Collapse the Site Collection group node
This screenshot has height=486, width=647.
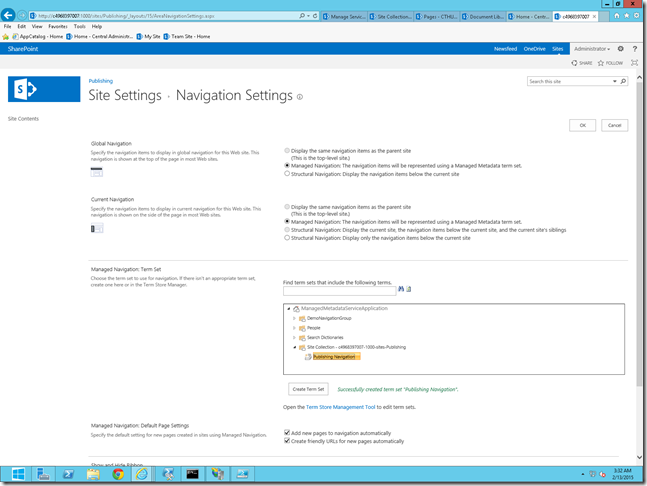[x=294, y=347]
